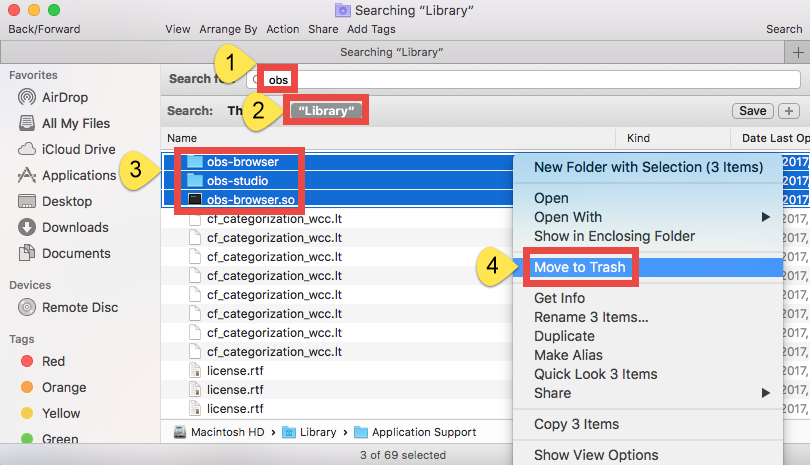Click the obs-browser folder icon
The width and height of the screenshot is (810, 465).
tap(195, 162)
